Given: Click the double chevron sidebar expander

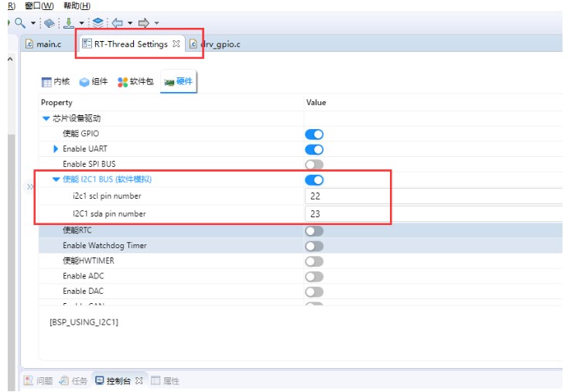Looking at the screenshot, I should (30, 186).
